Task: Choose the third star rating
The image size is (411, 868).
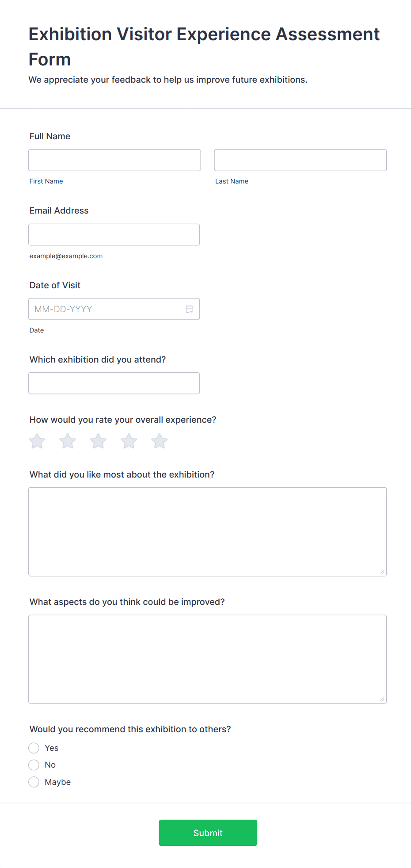Action: 98,441
